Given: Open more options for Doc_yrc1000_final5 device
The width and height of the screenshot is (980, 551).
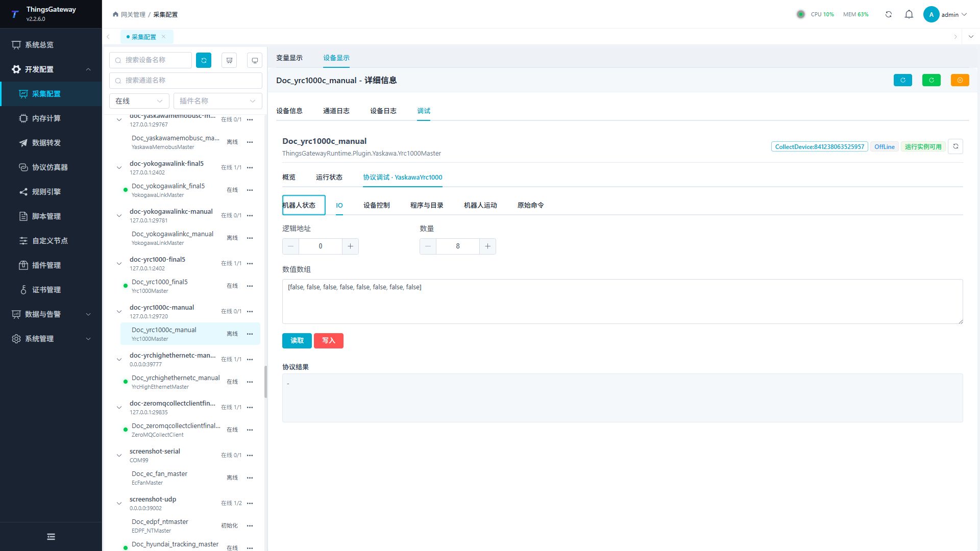Looking at the screenshot, I should click(250, 286).
